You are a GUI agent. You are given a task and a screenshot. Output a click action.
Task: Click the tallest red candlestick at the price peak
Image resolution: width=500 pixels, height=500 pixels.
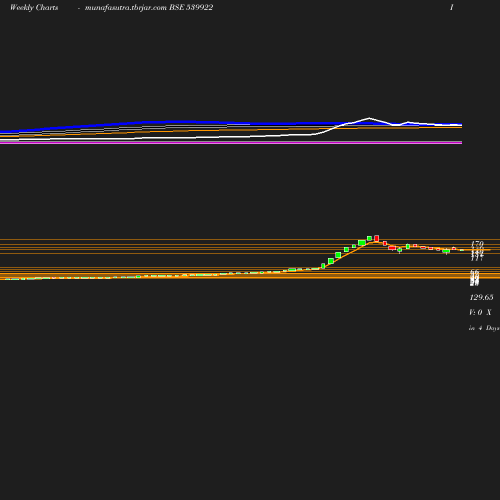tap(377, 238)
